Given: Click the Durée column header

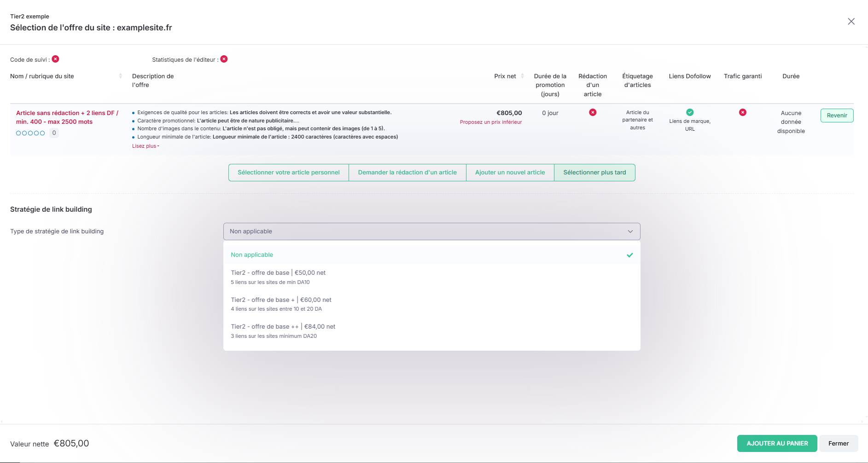Looking at the screenshot, I should [791, 76].
